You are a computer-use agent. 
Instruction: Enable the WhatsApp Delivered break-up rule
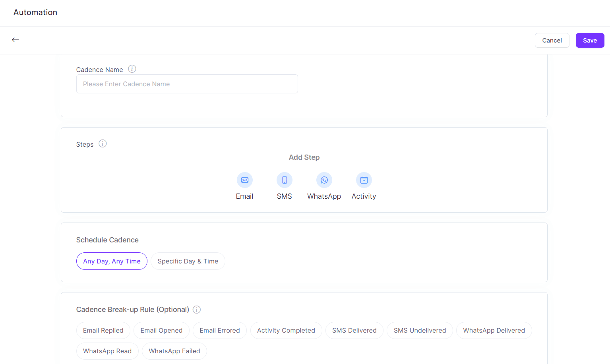[x=494, y=330]
